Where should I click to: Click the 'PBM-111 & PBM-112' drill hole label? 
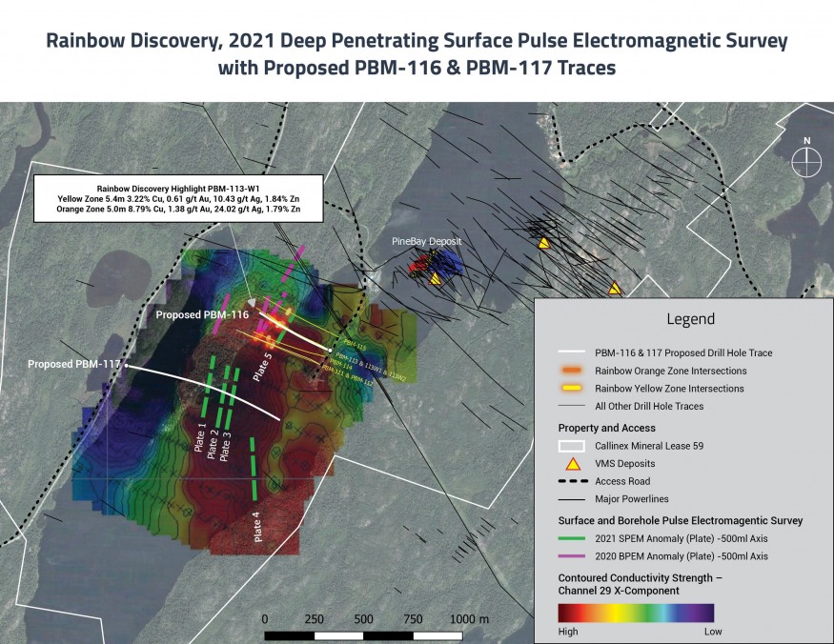(x=347, y=375)
